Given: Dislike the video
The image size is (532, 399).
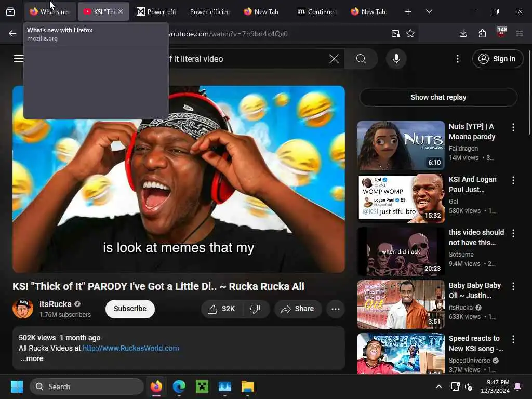Looking at the screenshot, I should [x=255, y=309].
